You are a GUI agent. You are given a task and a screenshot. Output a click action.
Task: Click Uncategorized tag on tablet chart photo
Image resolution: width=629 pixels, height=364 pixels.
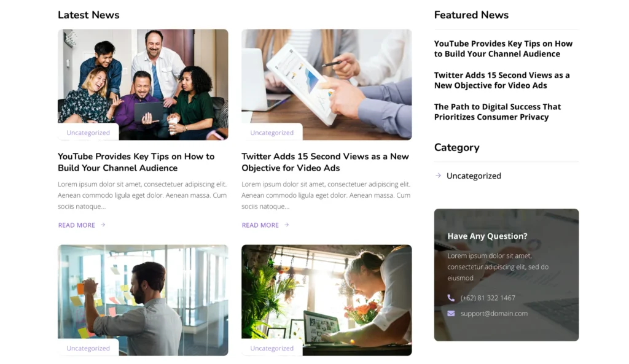coord(272,133)
